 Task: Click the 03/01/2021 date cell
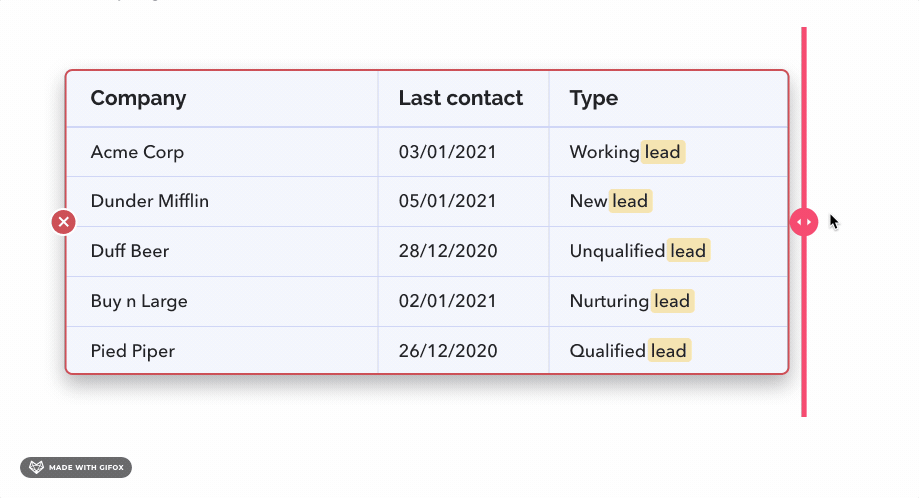click(464, 152)
